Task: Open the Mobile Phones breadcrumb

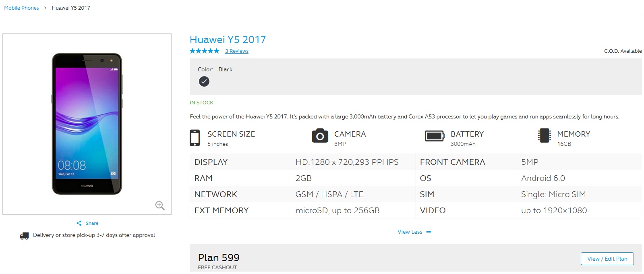Action: pos(21,8)
